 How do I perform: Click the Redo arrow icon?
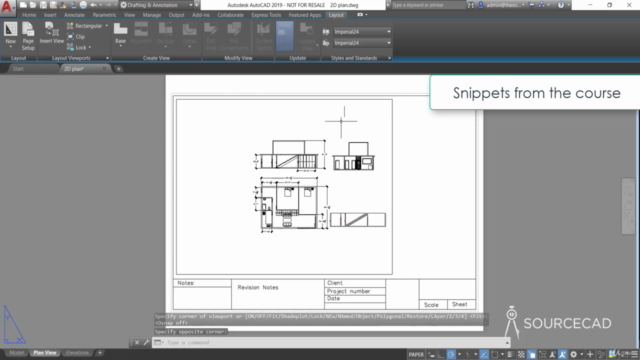[108, 5]
